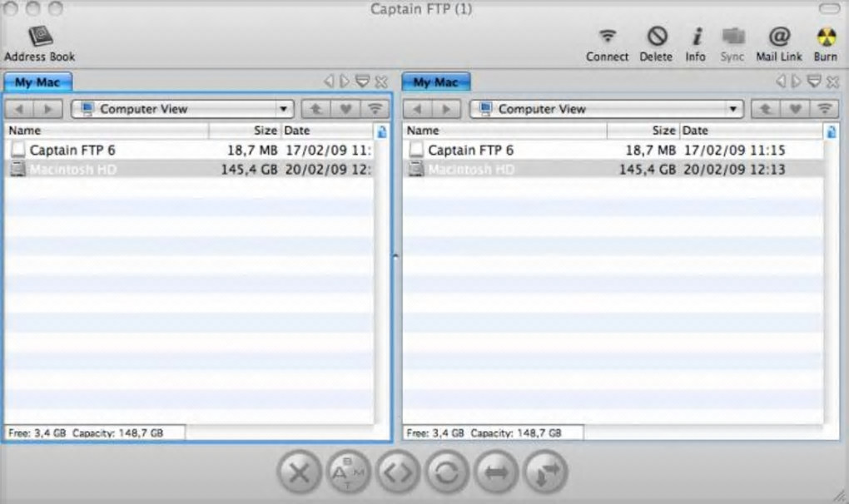Select Macintosh HD in left pane

[x=189, y=170]
